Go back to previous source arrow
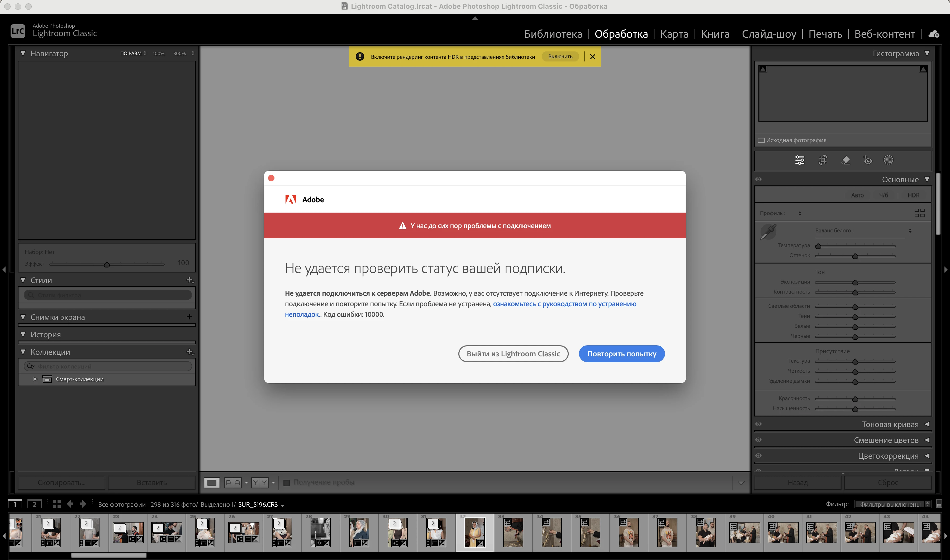This screenshot has height=560, width=950. tap(70, 504)
